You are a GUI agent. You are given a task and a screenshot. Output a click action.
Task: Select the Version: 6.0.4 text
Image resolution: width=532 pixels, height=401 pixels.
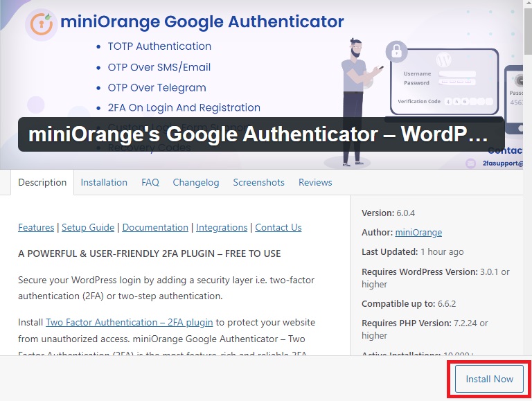click(x=388, y=213)
